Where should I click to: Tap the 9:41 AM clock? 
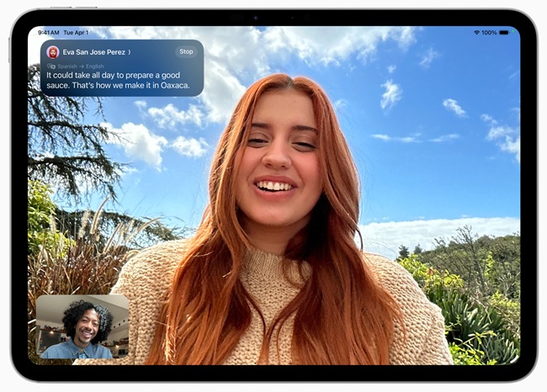(48, 32)
